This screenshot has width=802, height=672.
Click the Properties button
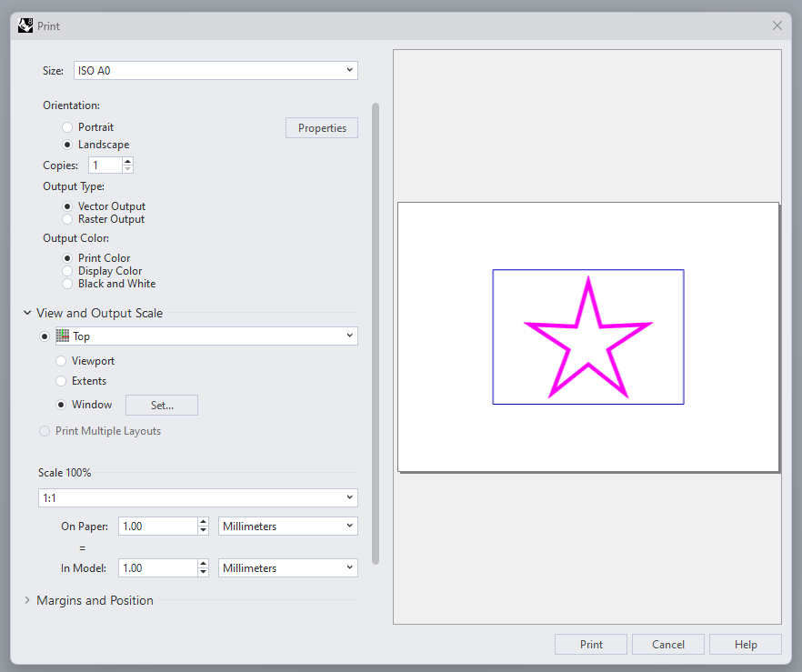[321, 127]
